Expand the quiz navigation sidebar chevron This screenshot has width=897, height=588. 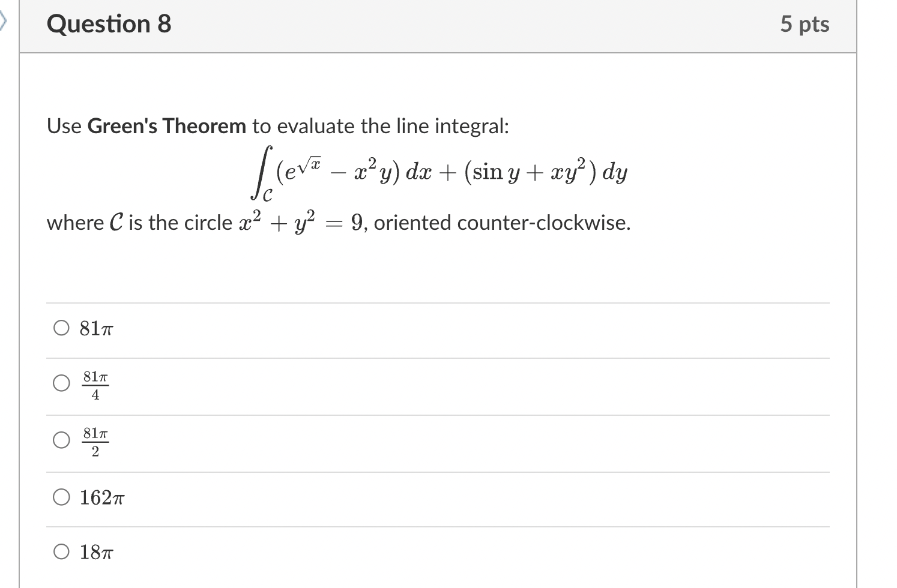click(4, 21)
